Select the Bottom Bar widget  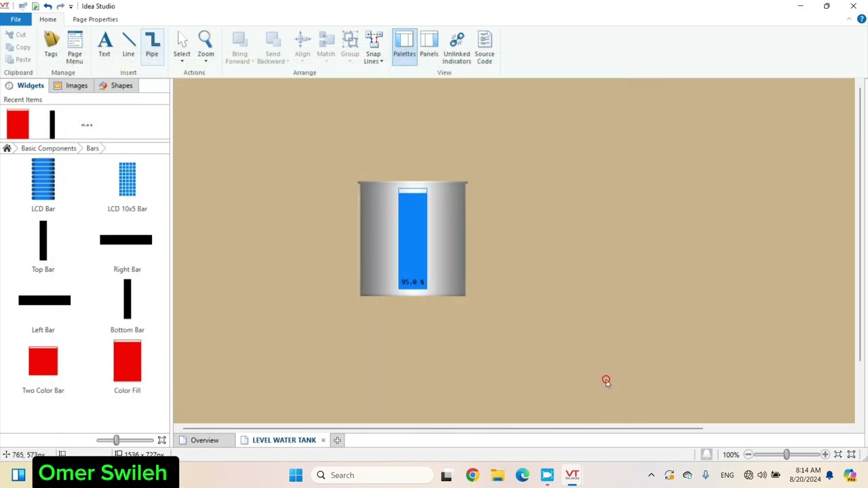(x=127, y=306)
